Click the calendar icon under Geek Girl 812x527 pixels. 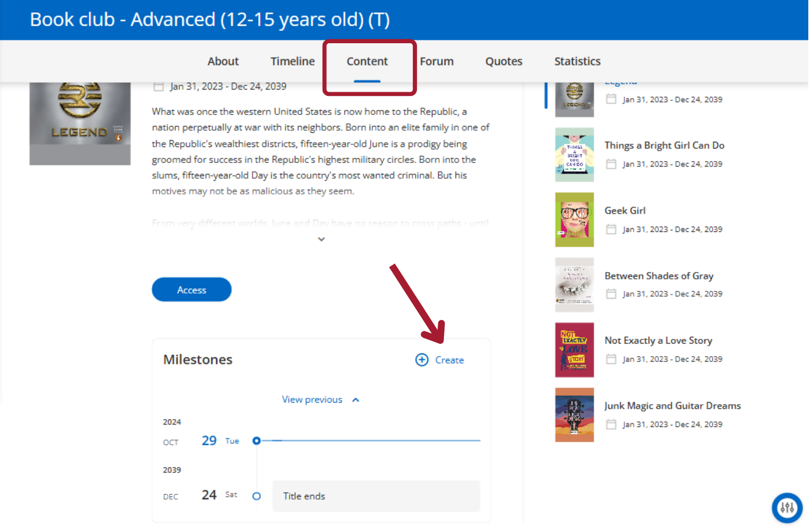(x=611, y=229)
